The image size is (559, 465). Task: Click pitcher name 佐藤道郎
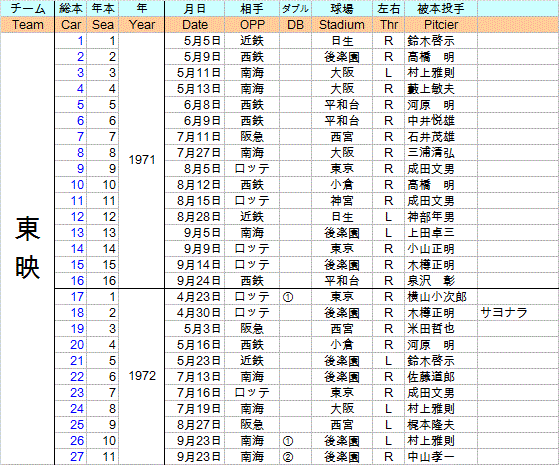431,377
